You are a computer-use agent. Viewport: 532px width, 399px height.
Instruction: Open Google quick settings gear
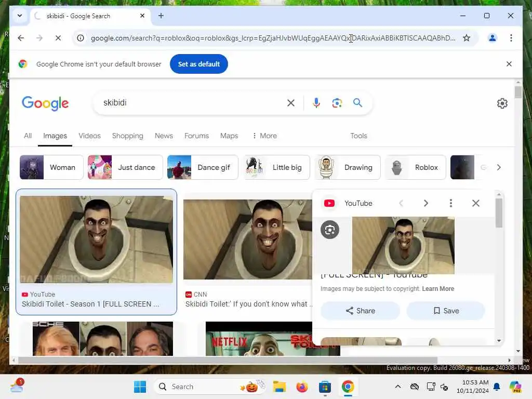(x=502, y=103)
